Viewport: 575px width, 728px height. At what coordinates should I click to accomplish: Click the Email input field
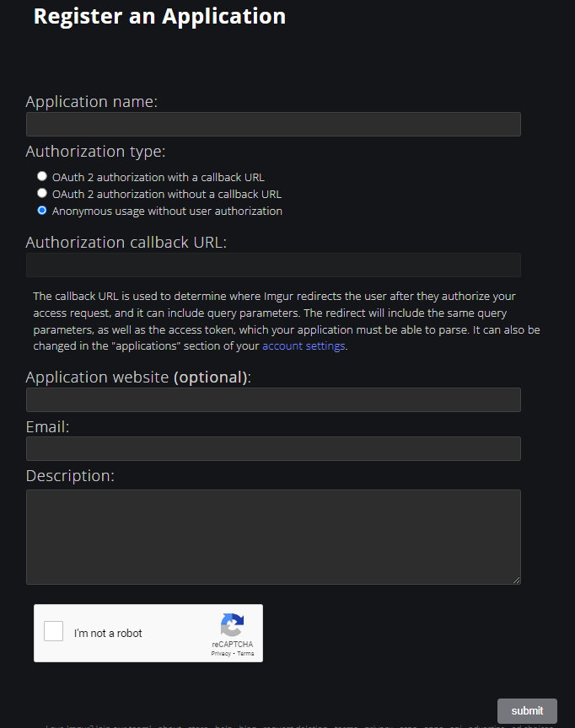point(273,448)
